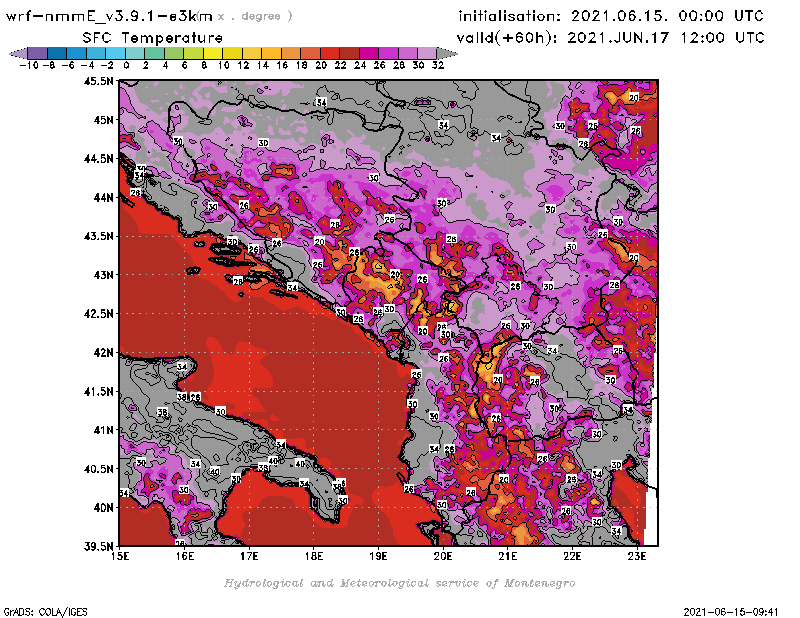Click the '21E' longitude label
Screen dimensions: 800x618
click(x=508, y=556)
